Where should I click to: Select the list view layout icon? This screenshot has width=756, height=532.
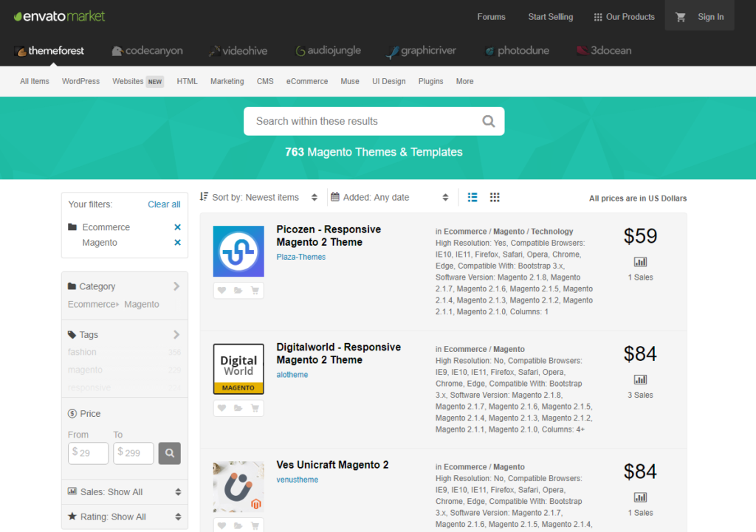(x=472, y=197)
